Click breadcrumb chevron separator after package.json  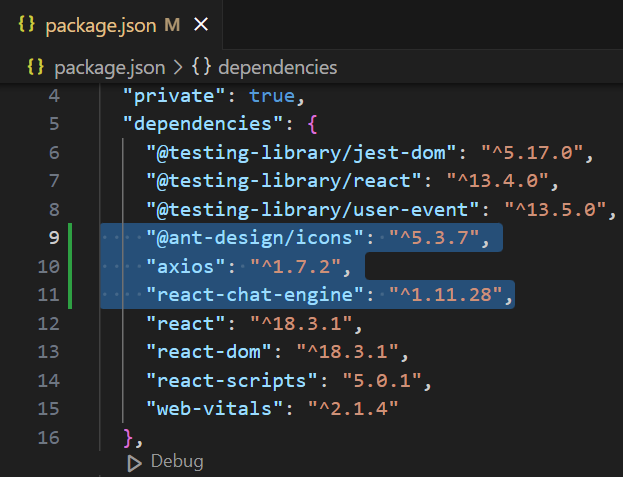[178, 68]
